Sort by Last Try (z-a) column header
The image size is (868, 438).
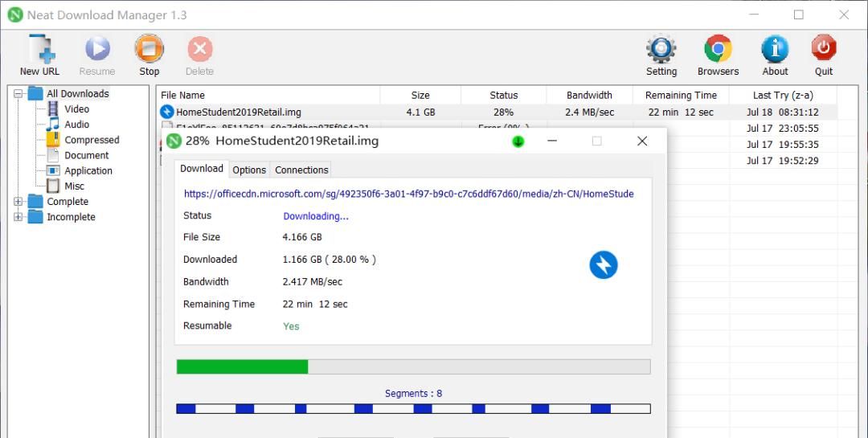783,96
